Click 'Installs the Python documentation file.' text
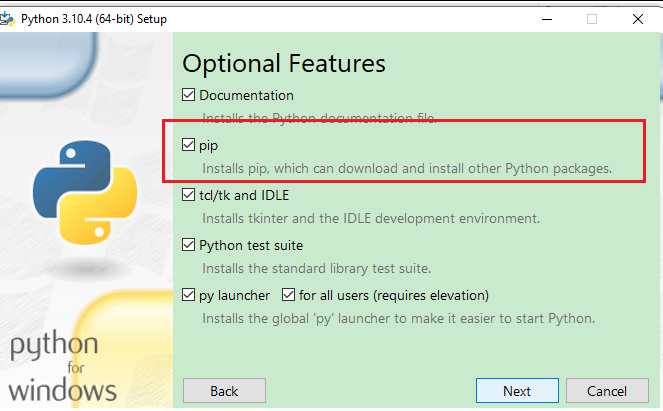This screenshot has height=411, width=663. pyautogui.click(x=319, y=118)
